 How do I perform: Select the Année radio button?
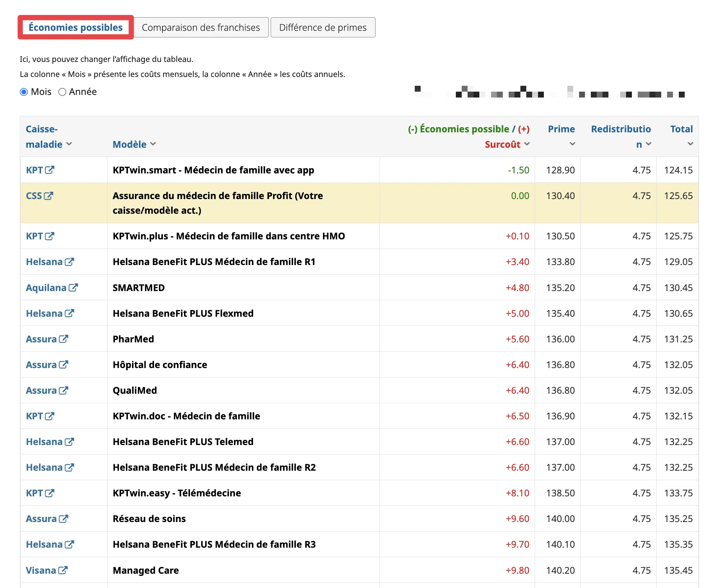click(62, 92)
